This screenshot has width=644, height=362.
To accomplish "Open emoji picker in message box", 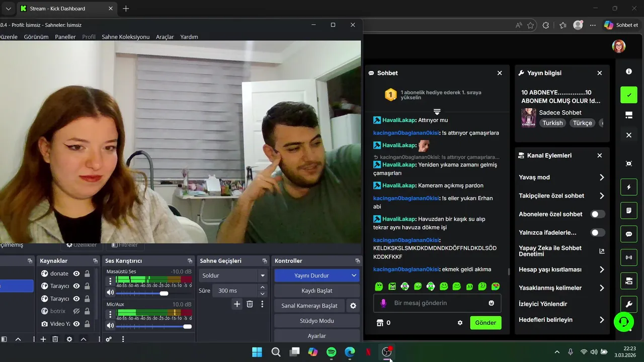I will point(491,303).
